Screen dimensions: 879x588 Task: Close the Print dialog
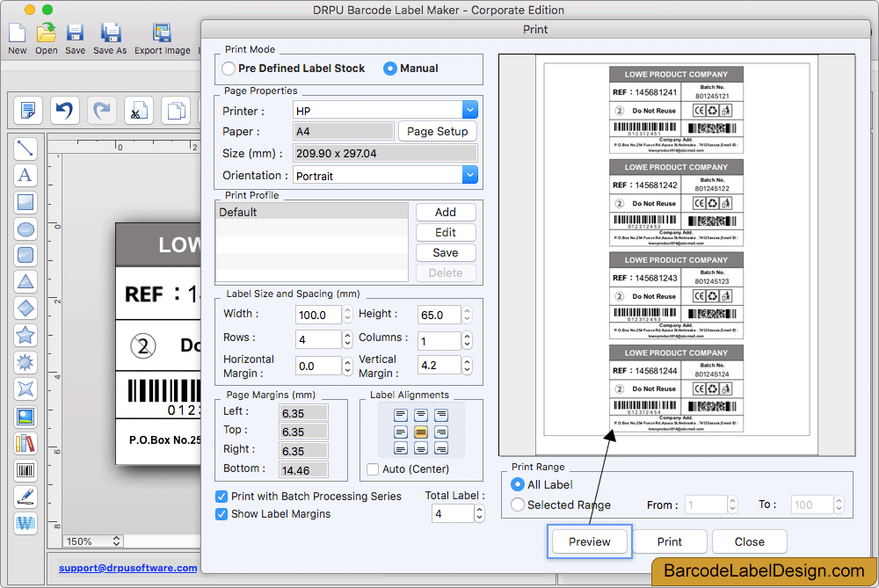pos(750,541)
